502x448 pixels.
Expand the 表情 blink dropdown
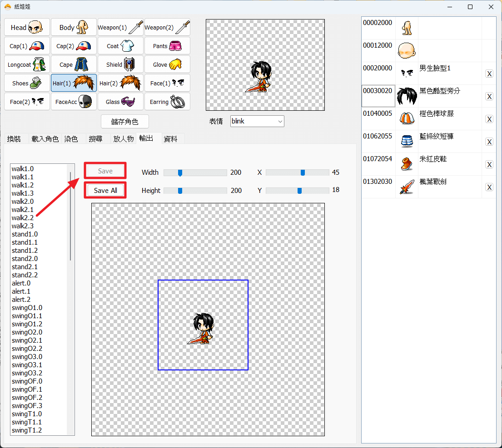tap(257, 121)
